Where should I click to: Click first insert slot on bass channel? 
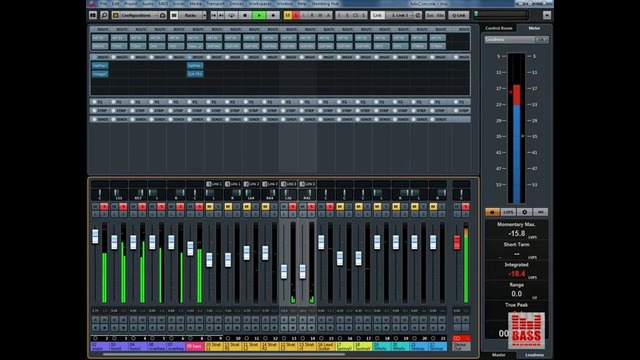point(195,65)
